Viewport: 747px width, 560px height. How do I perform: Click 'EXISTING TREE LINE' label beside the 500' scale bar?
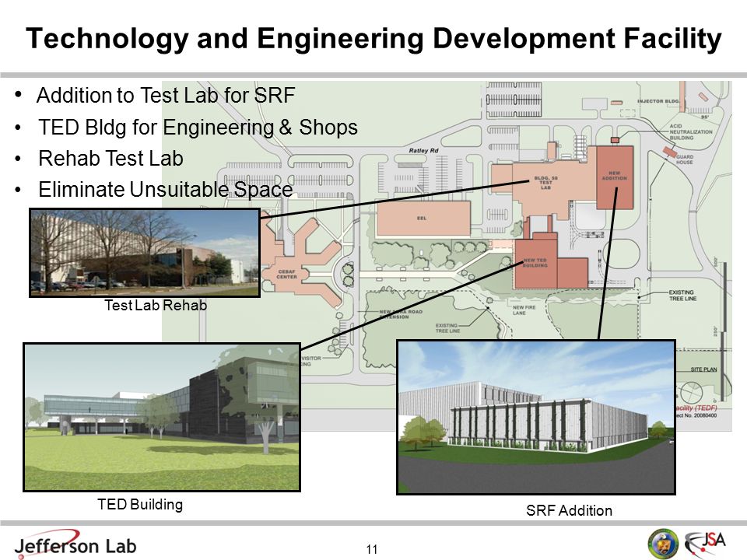coord(682,296)
